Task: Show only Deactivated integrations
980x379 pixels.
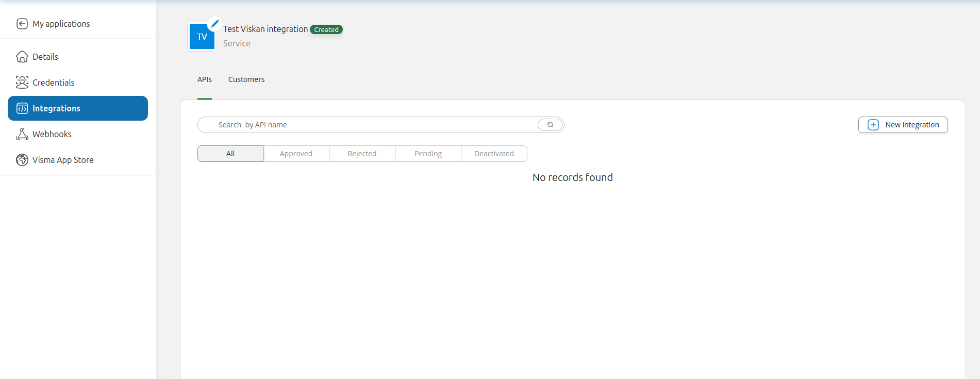Action: pos(494,154)
